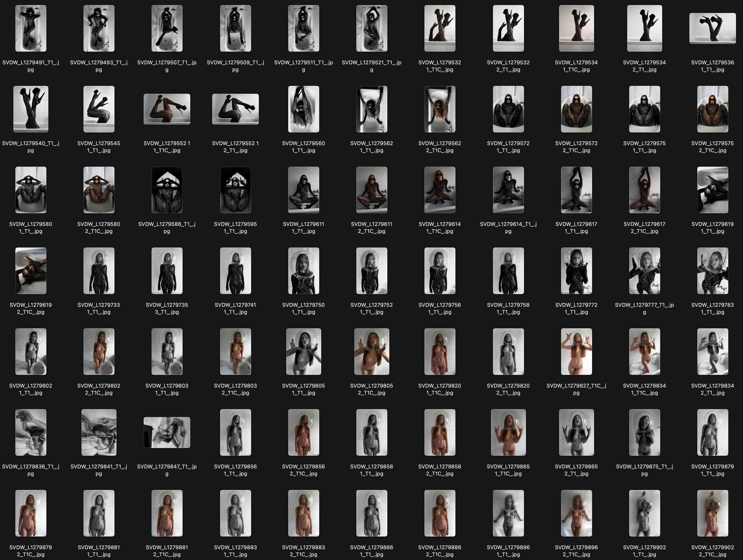Select the landscape thumbnail SVDW_L1279552 11_T1C_.jpg

coord(167,109)
